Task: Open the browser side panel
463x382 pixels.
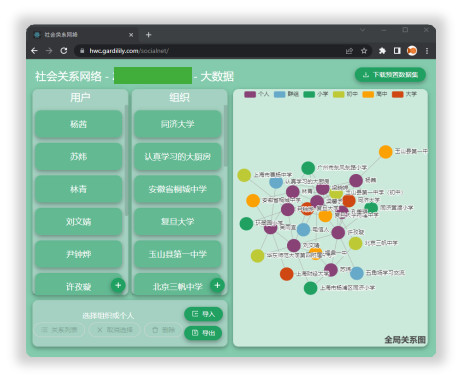Action: point(397,51)
